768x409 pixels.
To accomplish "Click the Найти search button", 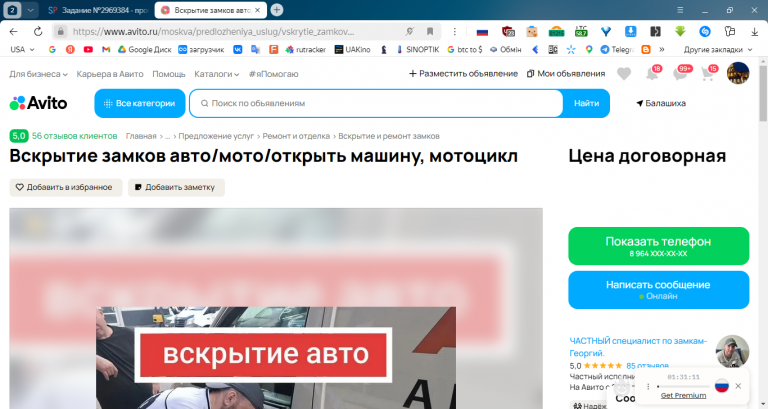I will click(586, 103).
